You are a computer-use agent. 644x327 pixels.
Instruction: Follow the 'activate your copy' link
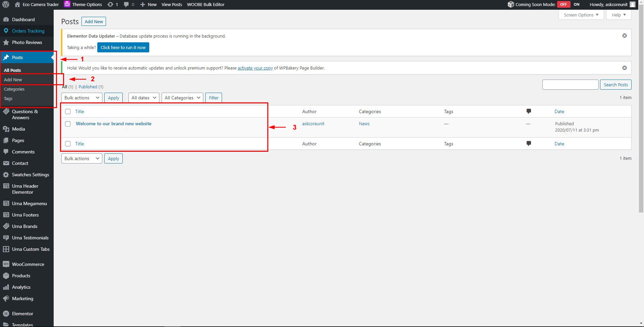255,68
